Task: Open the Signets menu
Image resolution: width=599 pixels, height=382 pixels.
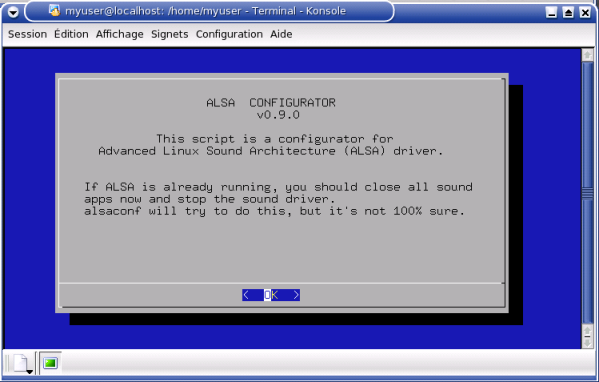Action: [x=170, y=34]
